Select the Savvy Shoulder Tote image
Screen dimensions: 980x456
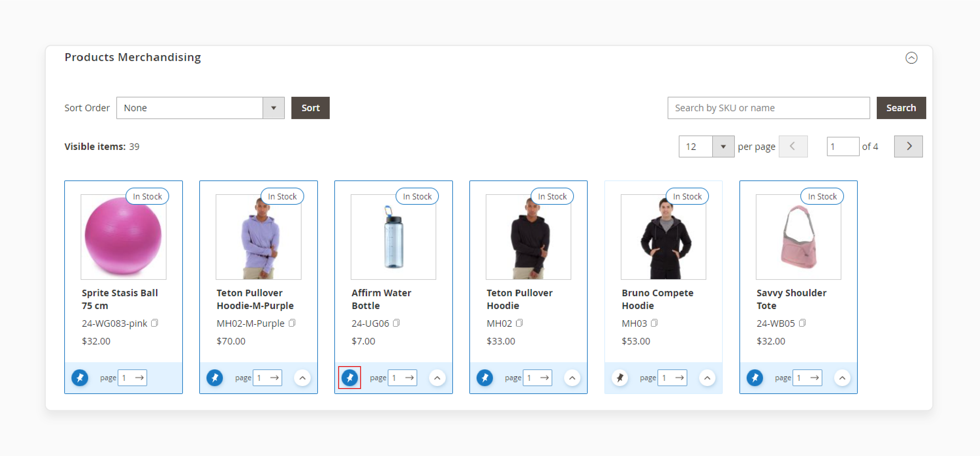798,237
